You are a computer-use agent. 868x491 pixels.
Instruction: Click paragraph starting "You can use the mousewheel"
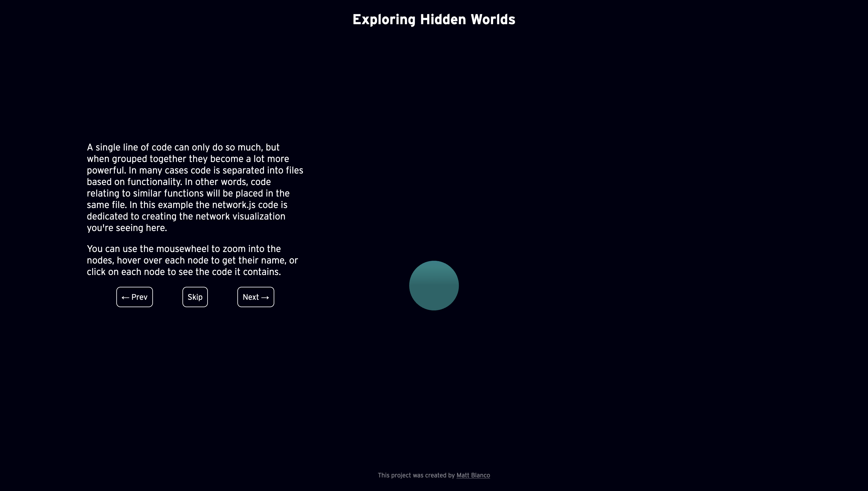(x=192, y=260)
